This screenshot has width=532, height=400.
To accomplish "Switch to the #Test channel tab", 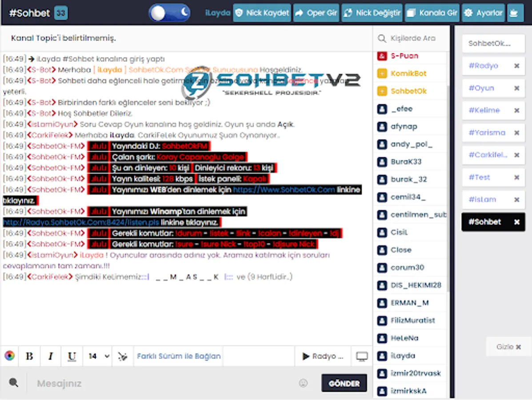I will pyautogui.click(x=479, y=177).
